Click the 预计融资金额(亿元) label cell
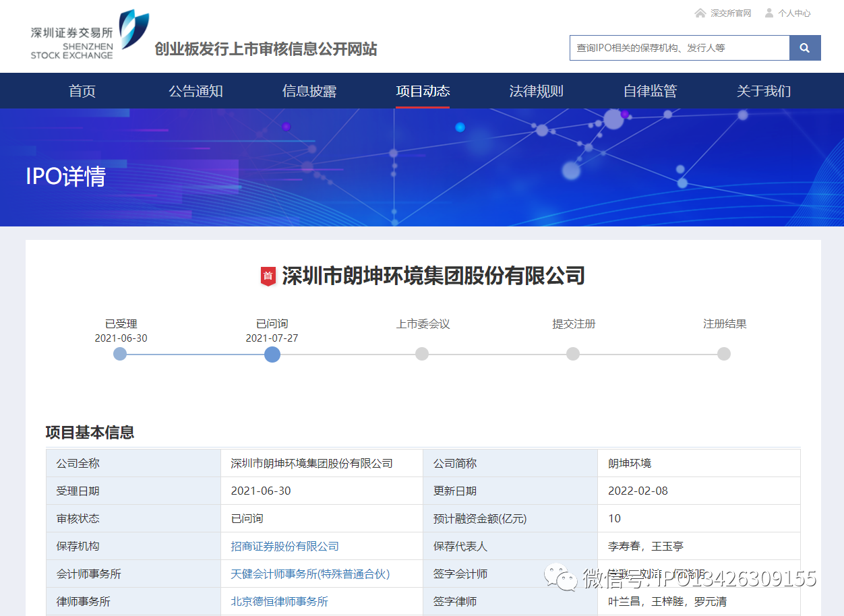Image resolution: width=844 pixels, height=616 pixels. pyautogui.click(x=510, y=519)
